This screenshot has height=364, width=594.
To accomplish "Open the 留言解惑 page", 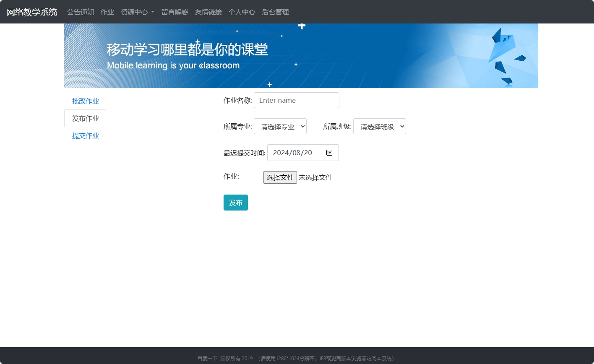I will [175, 12].
